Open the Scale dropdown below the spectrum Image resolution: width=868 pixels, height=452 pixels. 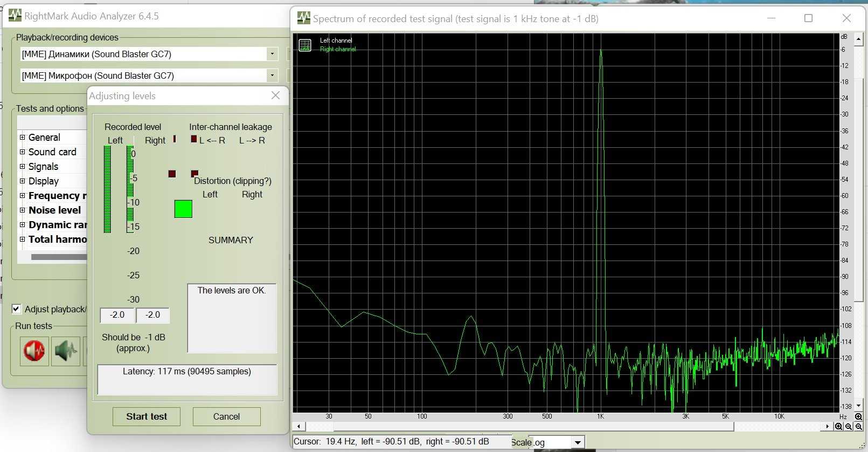coord(578,443)
